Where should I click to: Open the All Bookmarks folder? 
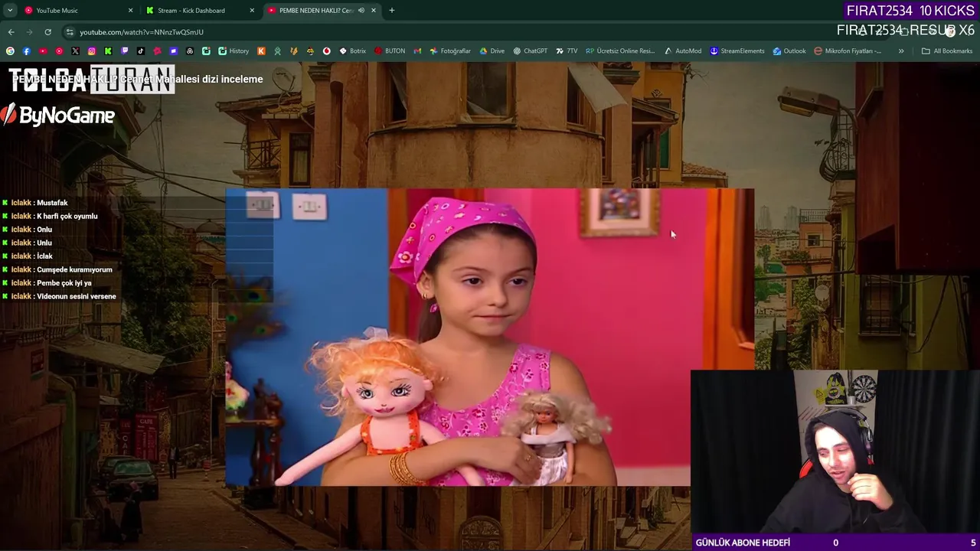tap(947, 51)
